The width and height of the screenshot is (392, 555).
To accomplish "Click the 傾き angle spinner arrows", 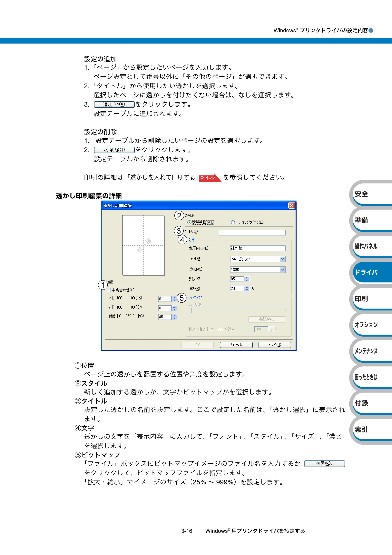I will (x=174, y=317).
